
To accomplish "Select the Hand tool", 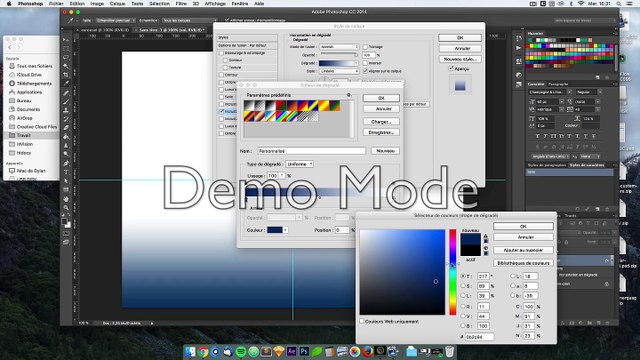I will tap(66, 199).
